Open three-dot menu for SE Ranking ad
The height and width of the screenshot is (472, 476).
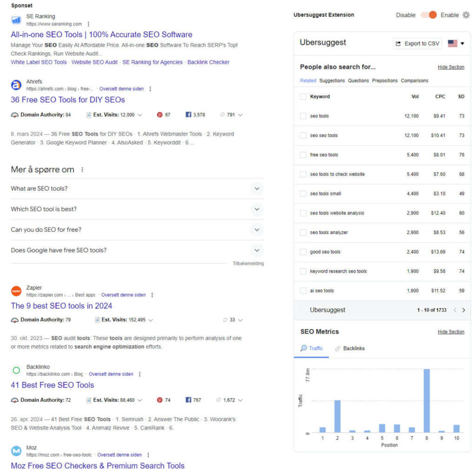tap(88, 24)
